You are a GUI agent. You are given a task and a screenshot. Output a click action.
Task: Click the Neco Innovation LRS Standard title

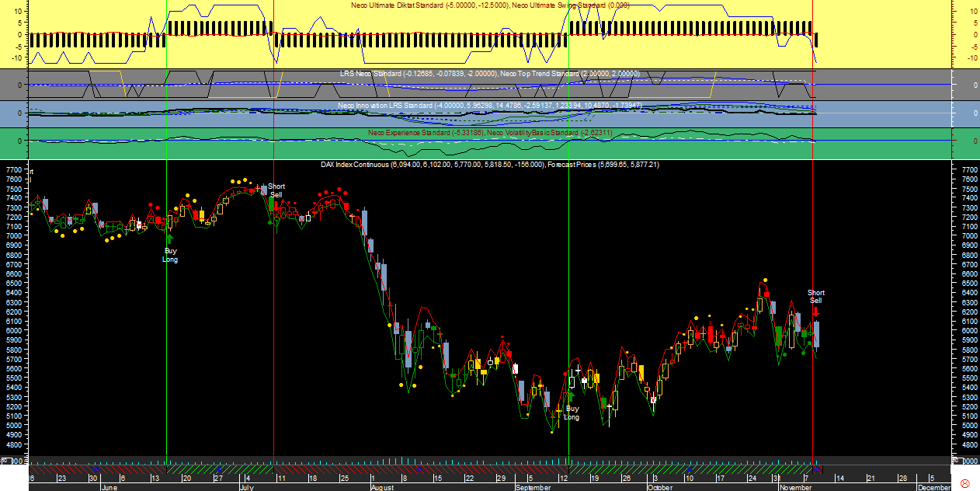[490, 105]
